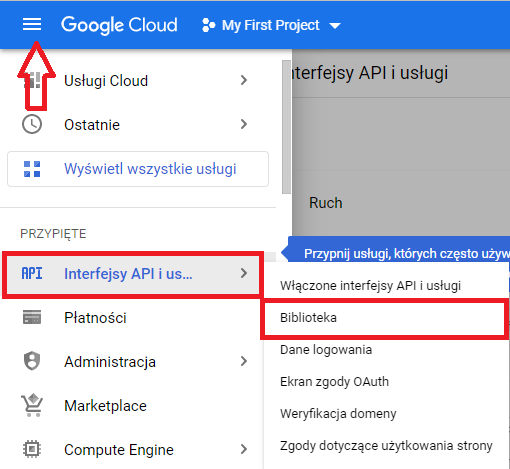The width and height of the screenshot is (510, 469).
Task: Expand the Ostatnie submenu chevron
Action: [x=244, y=124]
